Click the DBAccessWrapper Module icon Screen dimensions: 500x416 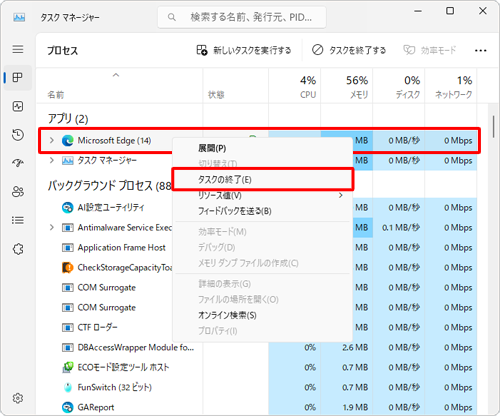click(x=68, y=347)
